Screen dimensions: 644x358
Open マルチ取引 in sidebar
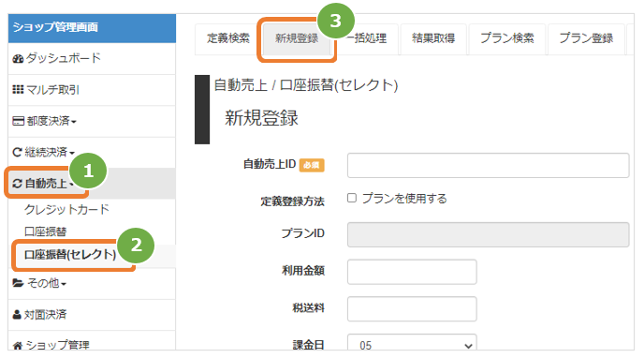point(92,90)
